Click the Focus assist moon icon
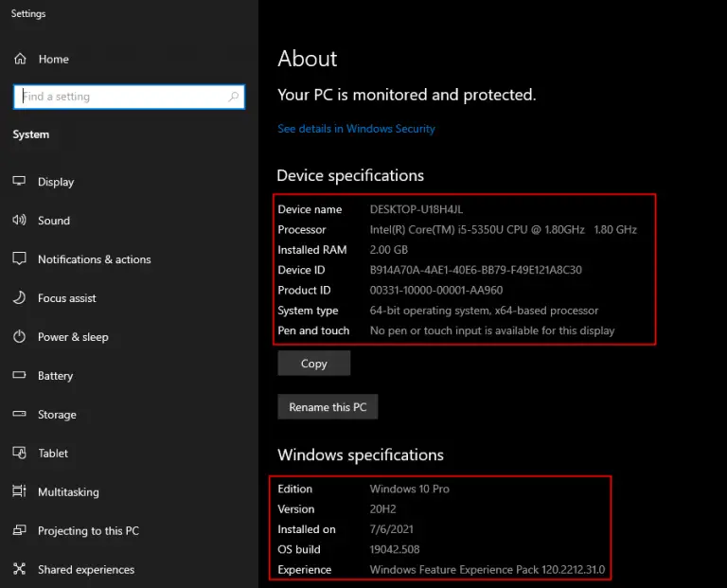The image size is (727, 588). pyautogui.click(x=19, y=297)
